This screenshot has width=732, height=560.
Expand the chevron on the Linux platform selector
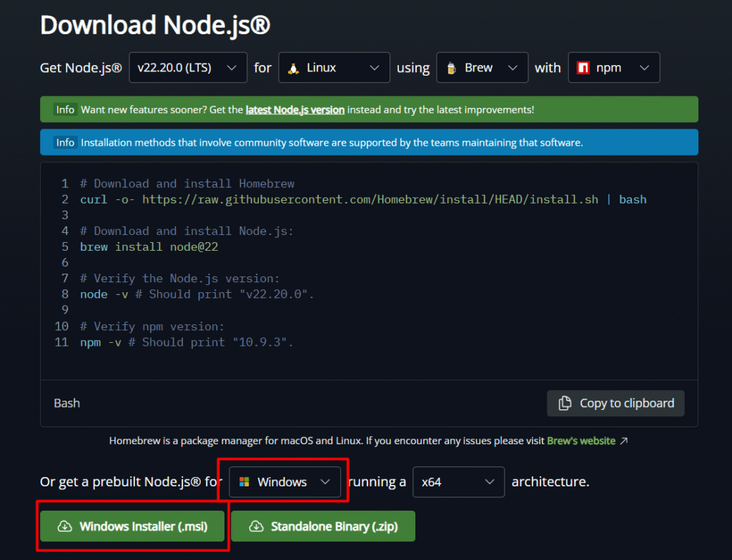375,68
